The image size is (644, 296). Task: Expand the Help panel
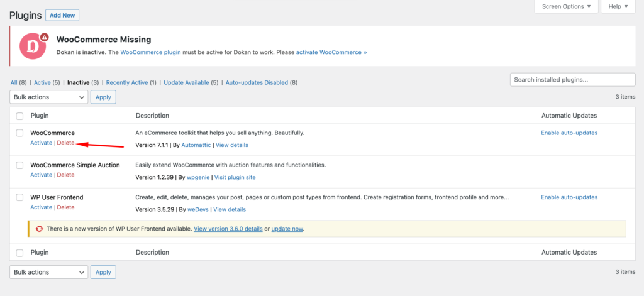[618, 6]
